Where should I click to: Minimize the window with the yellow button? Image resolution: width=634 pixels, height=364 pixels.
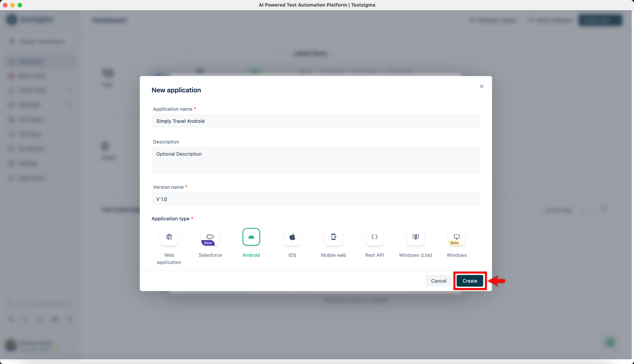click(12, 5)
